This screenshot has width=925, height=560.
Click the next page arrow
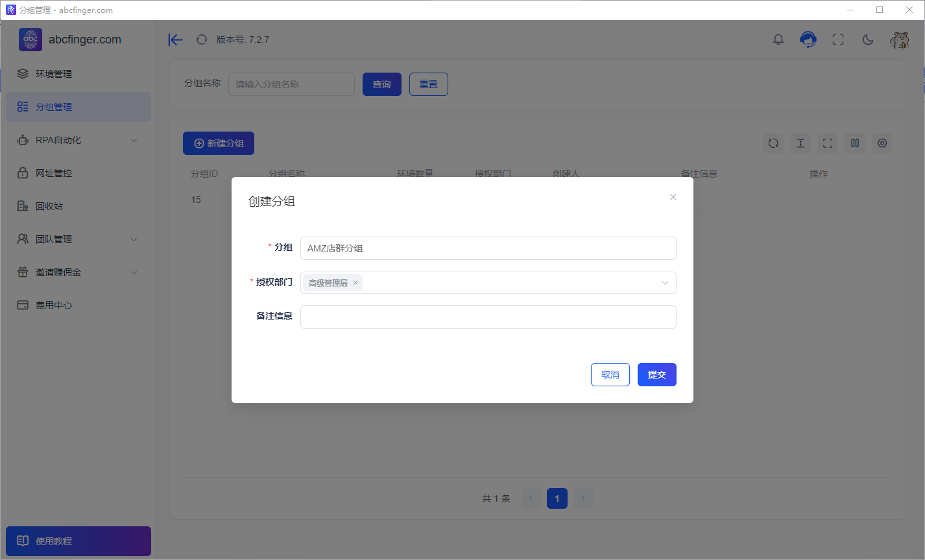(583, 498)
